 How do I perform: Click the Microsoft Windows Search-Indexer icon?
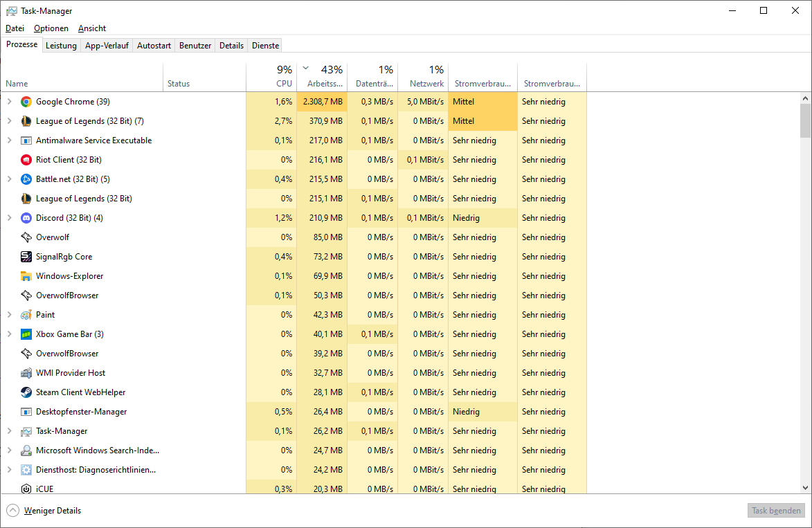point(26,450)
